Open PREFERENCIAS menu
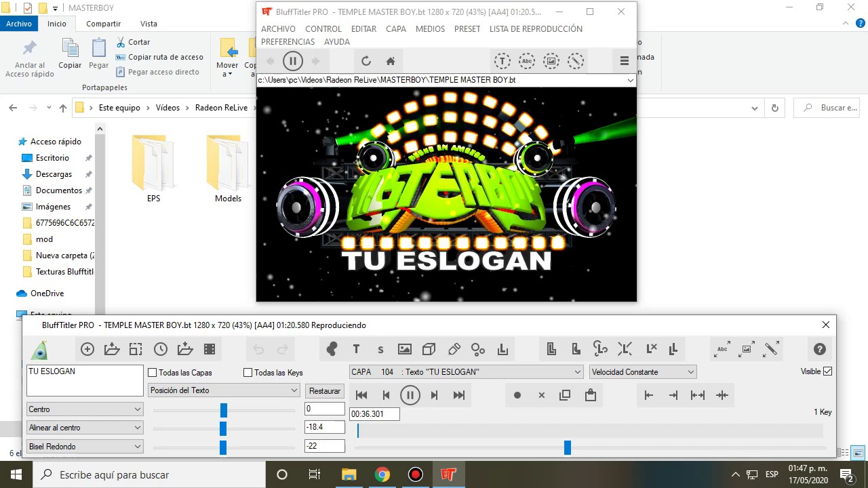 [288, 42]
